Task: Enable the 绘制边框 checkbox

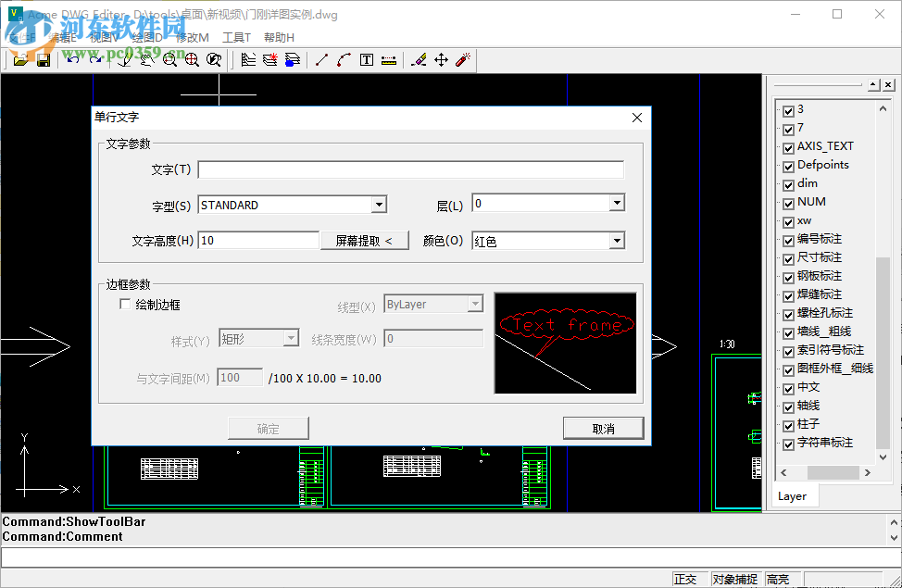Action: (125, 303)
